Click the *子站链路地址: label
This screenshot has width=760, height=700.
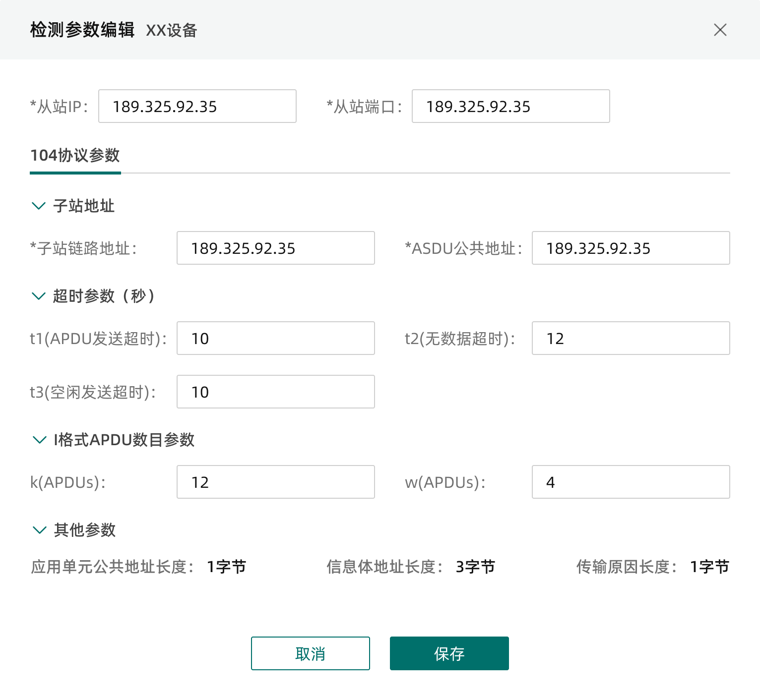(83, 248)
